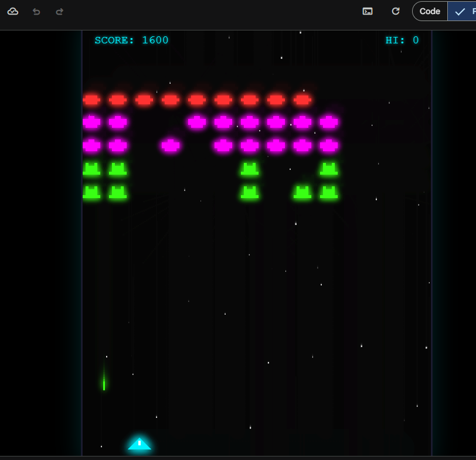Click the rightmost red invader sprite
Viewport: 476px width, 460px height.
click(302, 100)
